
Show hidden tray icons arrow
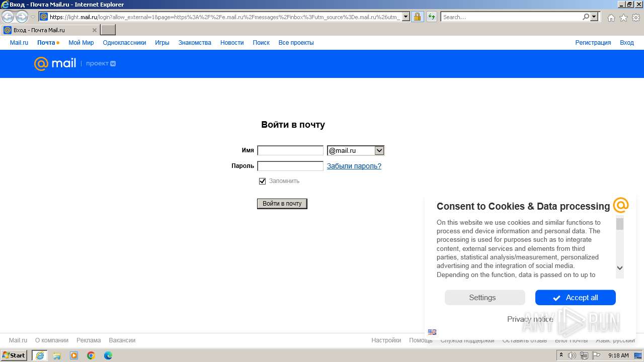pyautogui.click(x=560, y=355)
